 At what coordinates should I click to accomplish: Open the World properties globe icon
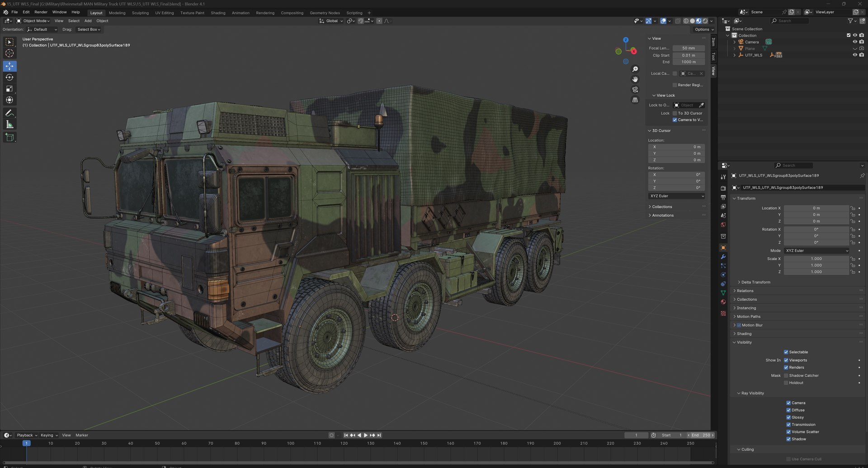pos(723,225)
